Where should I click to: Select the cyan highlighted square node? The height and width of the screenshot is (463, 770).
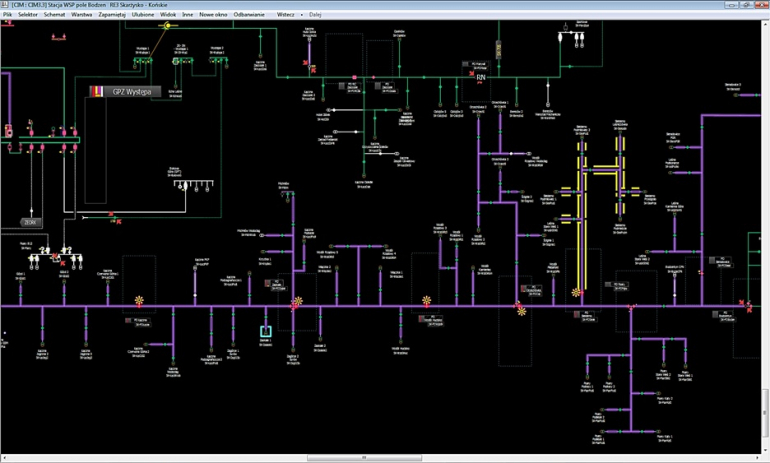point(266,331)
